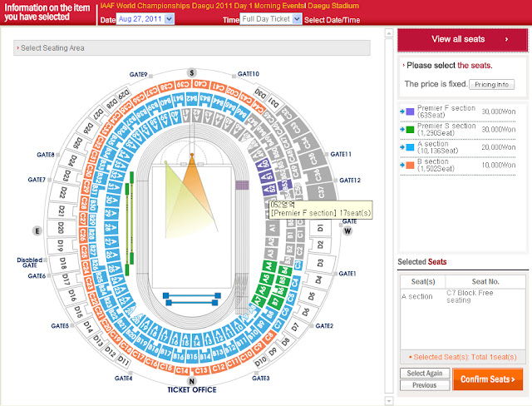Click the E compass marker on the left
Viewport: 532px width, 406px height.
tap(37, 230)
